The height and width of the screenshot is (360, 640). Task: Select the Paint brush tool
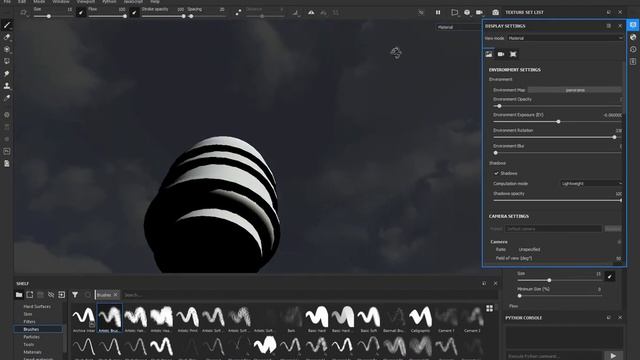pos(7,25)
